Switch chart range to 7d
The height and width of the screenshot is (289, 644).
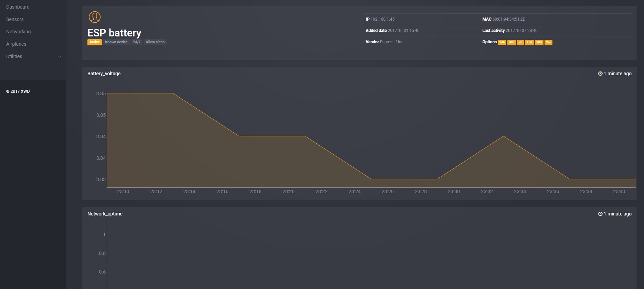(x=520, y=42)
